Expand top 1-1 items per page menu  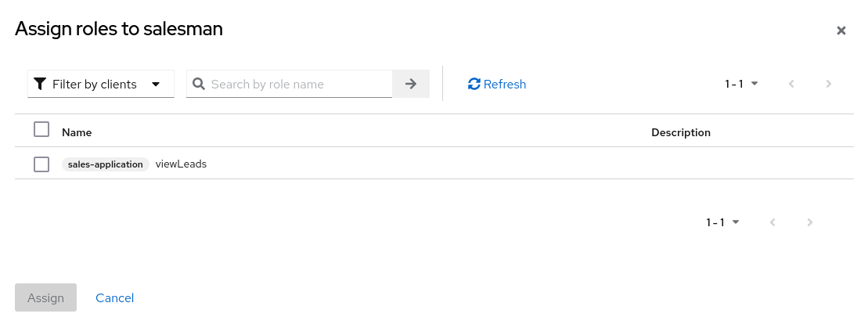(741, 84)
